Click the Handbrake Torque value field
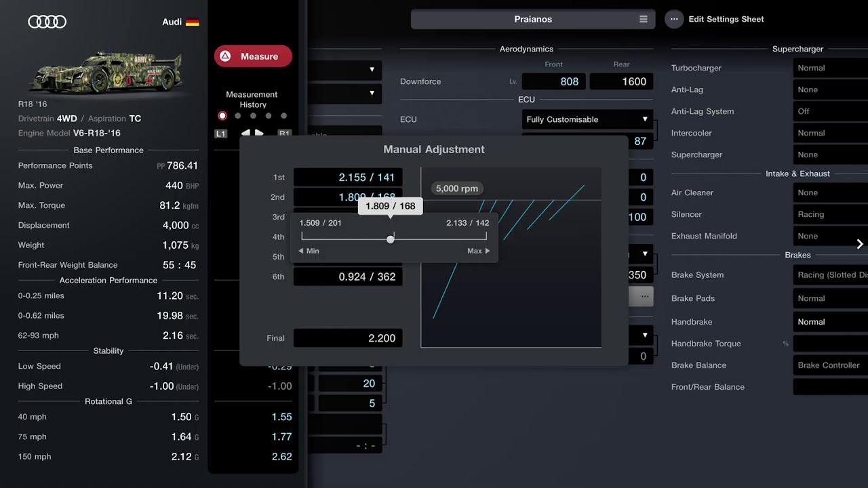This screenshot has height=488, width=868. (831, 344)
